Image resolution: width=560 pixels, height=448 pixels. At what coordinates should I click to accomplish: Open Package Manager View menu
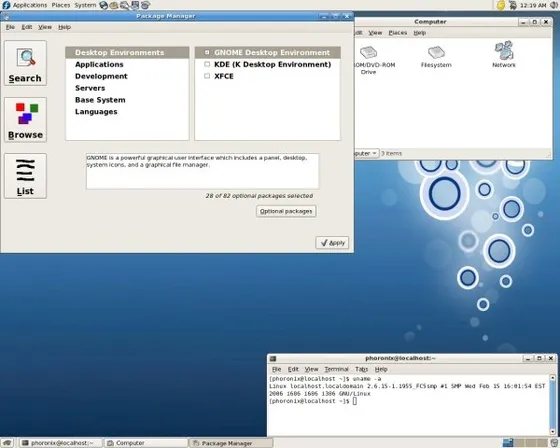45,27
